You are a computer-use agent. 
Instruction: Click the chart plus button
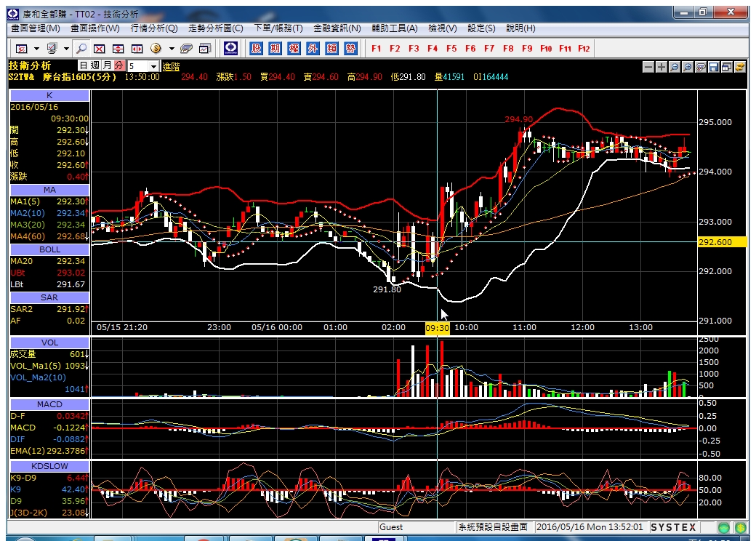pos(661,67)
